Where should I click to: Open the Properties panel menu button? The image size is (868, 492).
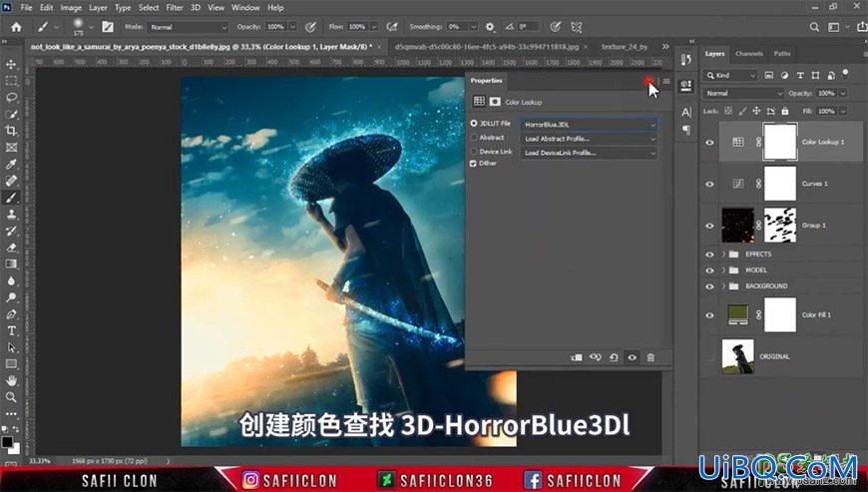(666, 82)
